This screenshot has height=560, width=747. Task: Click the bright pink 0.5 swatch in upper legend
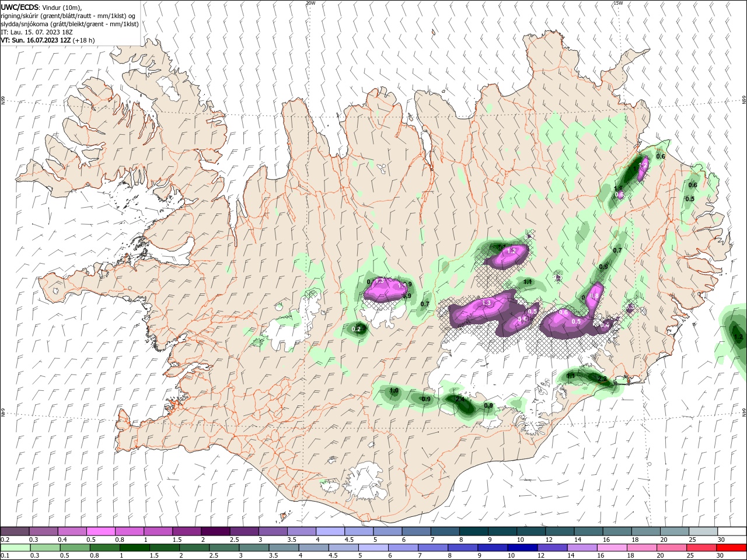coord(100,531)
